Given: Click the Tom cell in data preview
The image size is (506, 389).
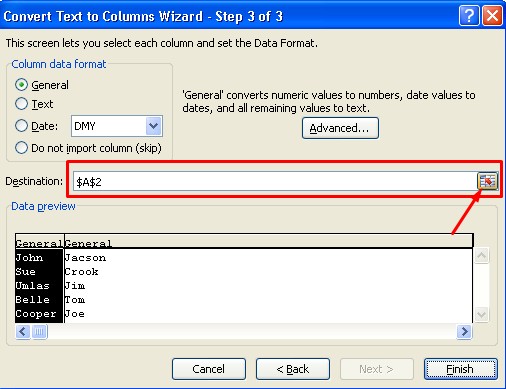Looking at the screenshot, I should (75, 300).
